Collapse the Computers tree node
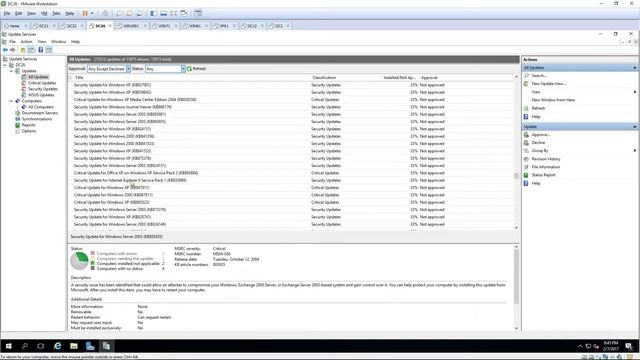 pos(11,101)
